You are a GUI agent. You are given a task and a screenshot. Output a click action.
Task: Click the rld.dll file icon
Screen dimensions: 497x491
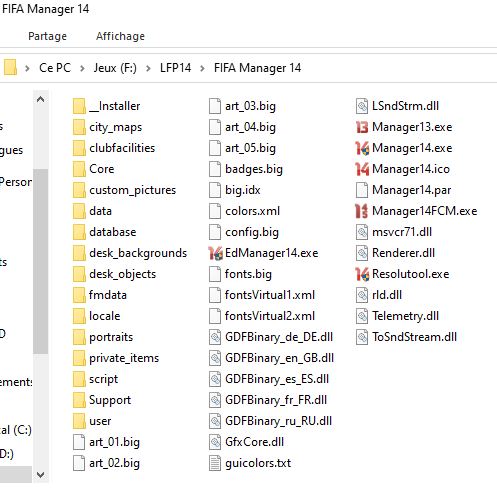point(362,295)
